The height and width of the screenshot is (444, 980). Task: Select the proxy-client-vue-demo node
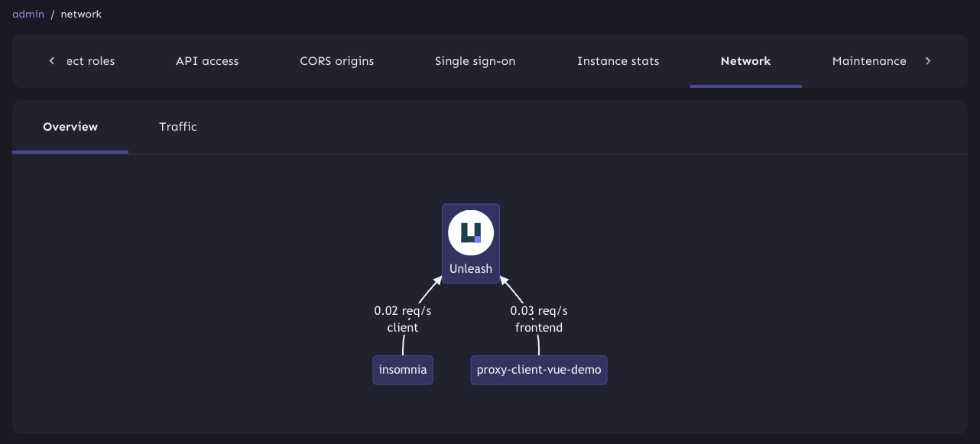(539, 370)
